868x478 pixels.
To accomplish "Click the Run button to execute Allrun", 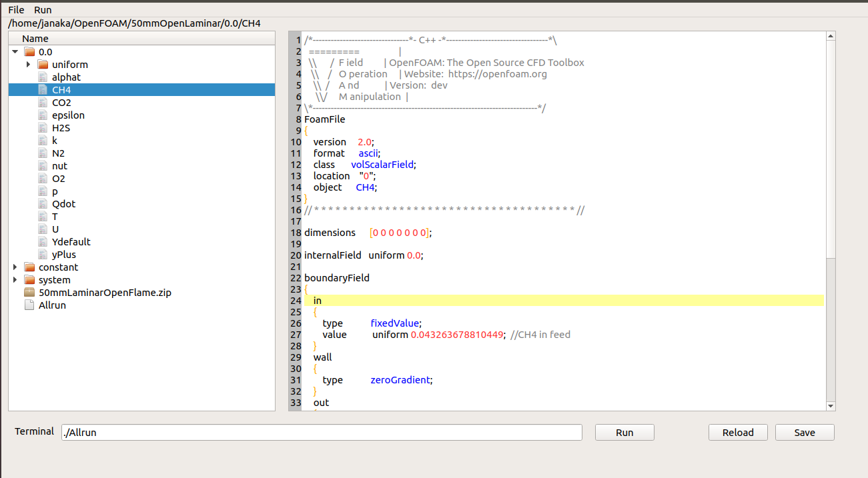I will coord(624,432).
